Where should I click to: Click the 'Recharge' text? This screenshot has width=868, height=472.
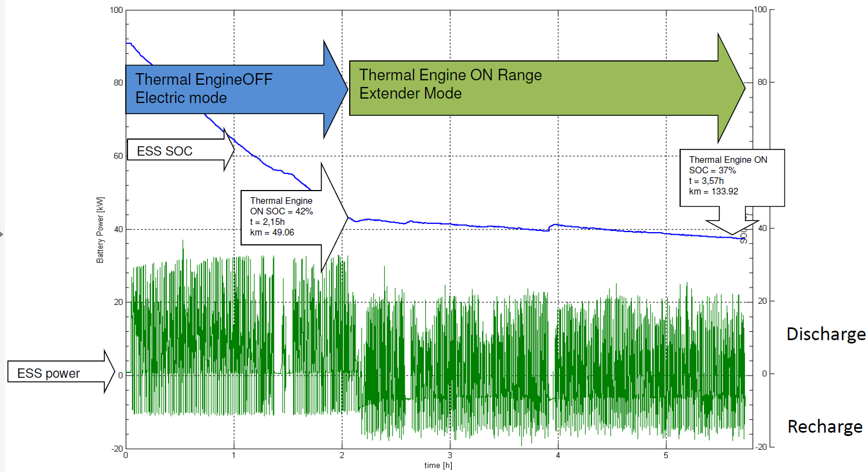tap(825, 427)
